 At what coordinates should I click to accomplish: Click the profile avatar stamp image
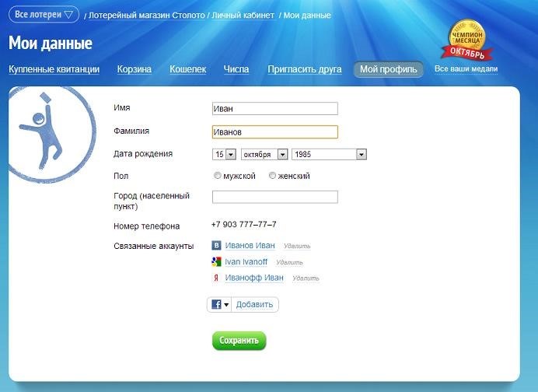(x=51, y=135)
